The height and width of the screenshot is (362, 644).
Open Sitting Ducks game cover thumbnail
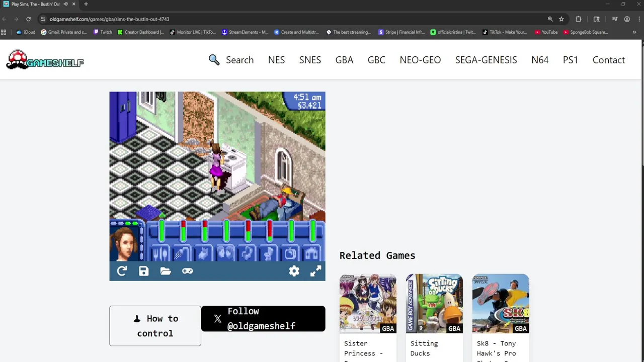[434, 304]
